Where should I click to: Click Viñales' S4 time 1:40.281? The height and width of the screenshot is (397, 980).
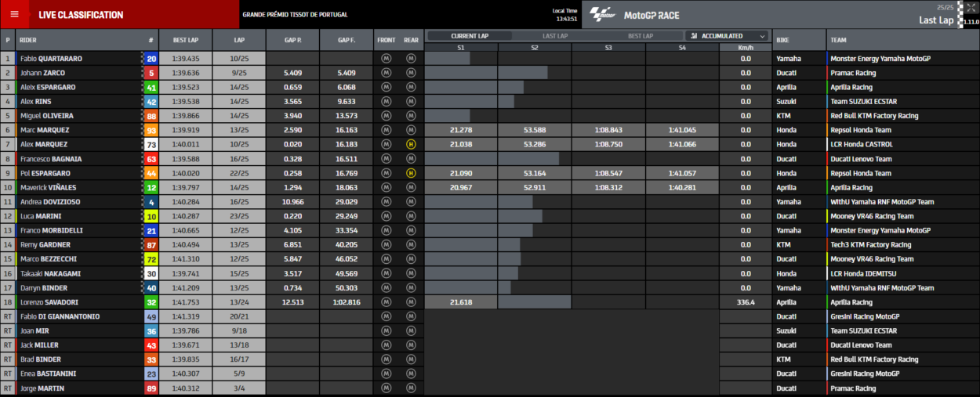pos(682,188)
